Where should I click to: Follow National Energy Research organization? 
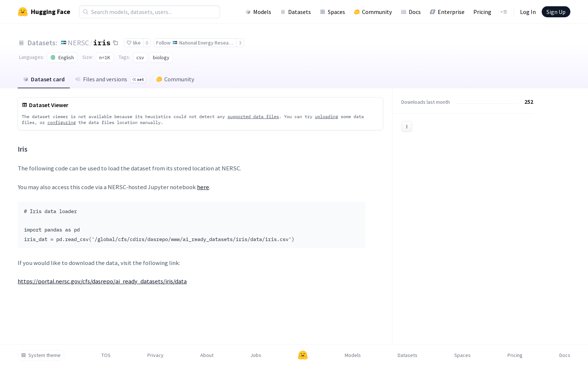pos(195,43)
